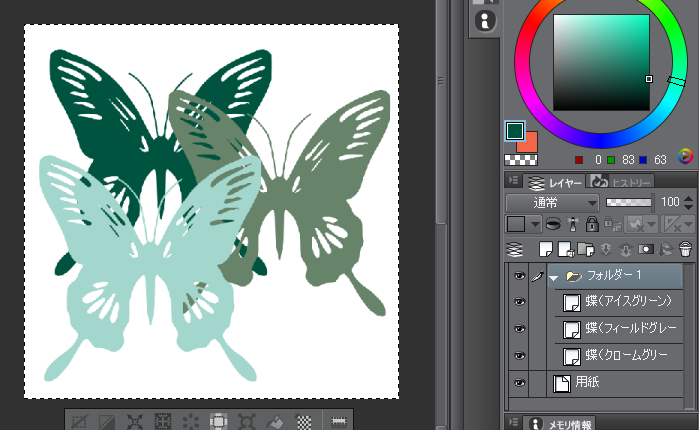The image size is (699, 430).
Task: Switch to the レイヤー tab
Action: tap(555, 183)
